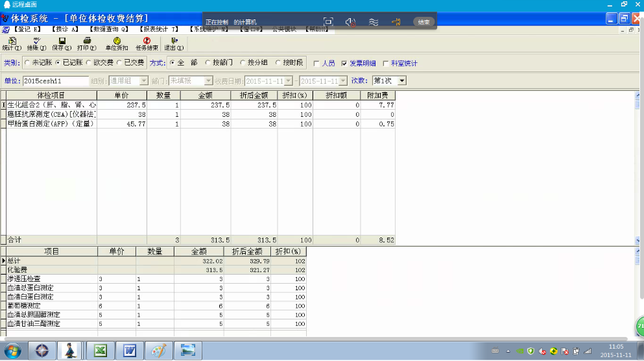Click the green shield tray icon
The height and width of the screenshot is (361, 644).
(x=531, y=351)
